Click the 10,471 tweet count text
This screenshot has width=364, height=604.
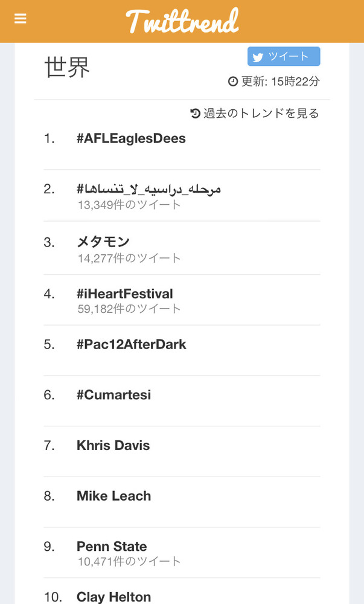click(x=129, y=561)
